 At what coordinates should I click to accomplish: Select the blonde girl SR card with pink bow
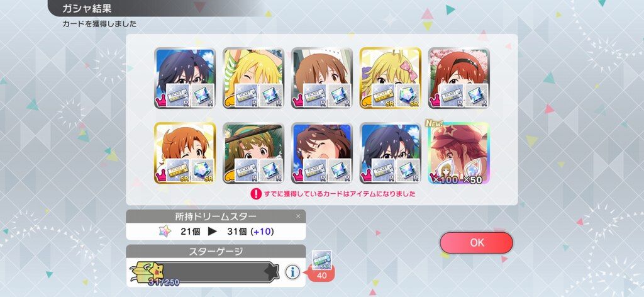391,78
